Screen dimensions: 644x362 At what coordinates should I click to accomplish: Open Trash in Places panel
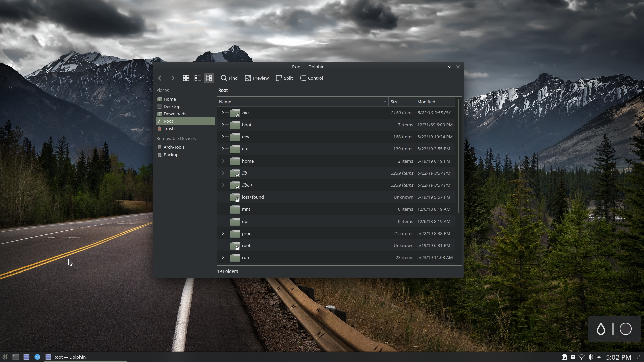pos(185,128)
